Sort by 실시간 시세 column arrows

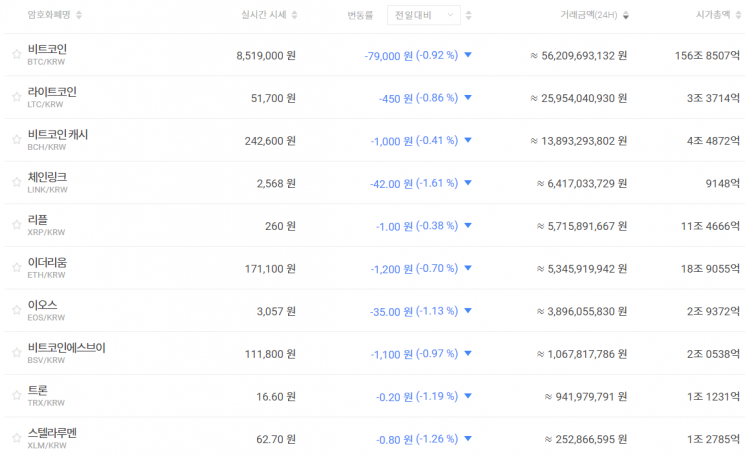click(295, 15)
